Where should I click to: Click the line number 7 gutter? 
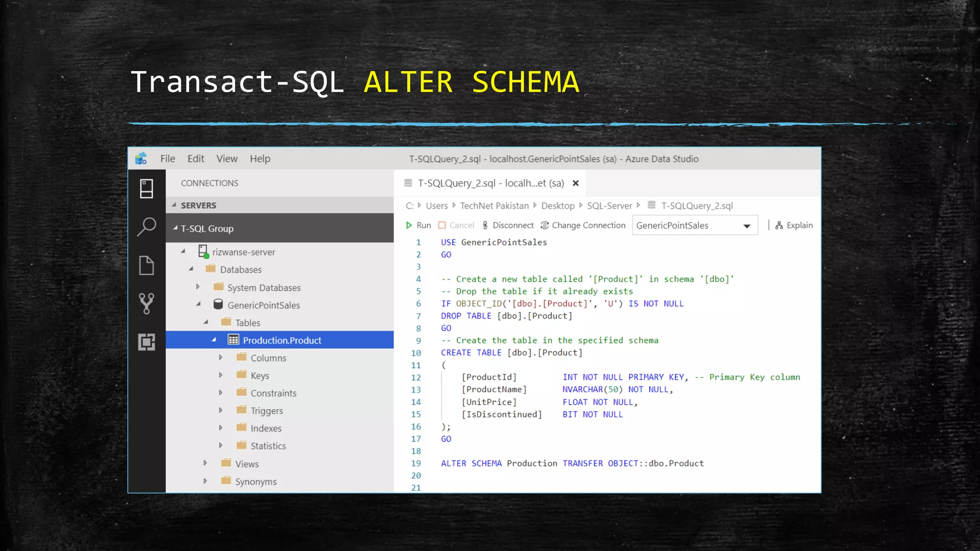click(x=418, y=316)
